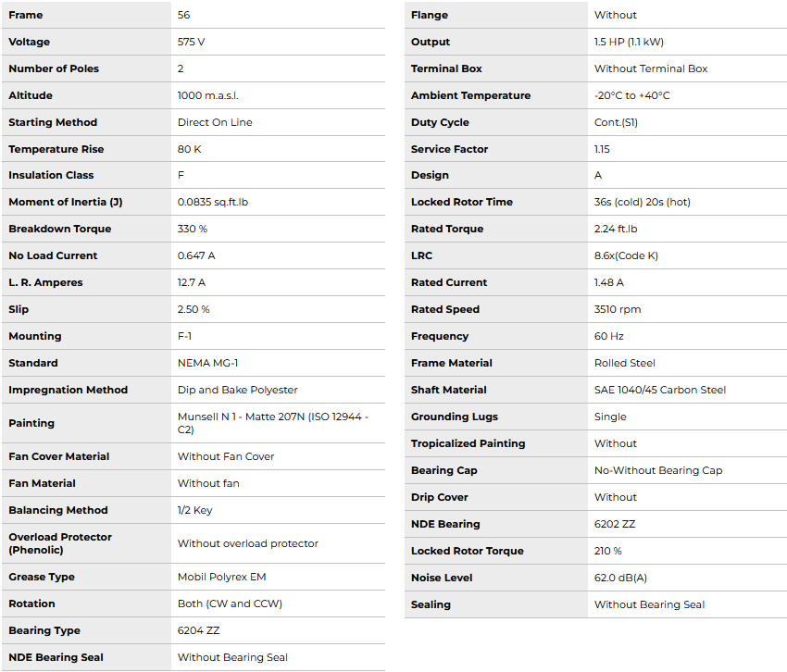Viewport: 787px width, 672px height.
Task: Click the Rated Speed value 3510 rpm
Action: [x=618, y=309]
